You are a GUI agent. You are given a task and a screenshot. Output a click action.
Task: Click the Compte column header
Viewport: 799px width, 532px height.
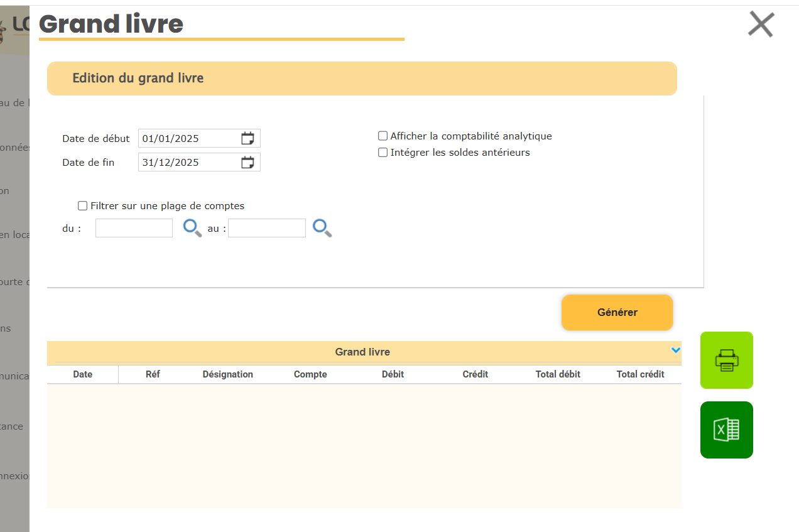[310, 374]
